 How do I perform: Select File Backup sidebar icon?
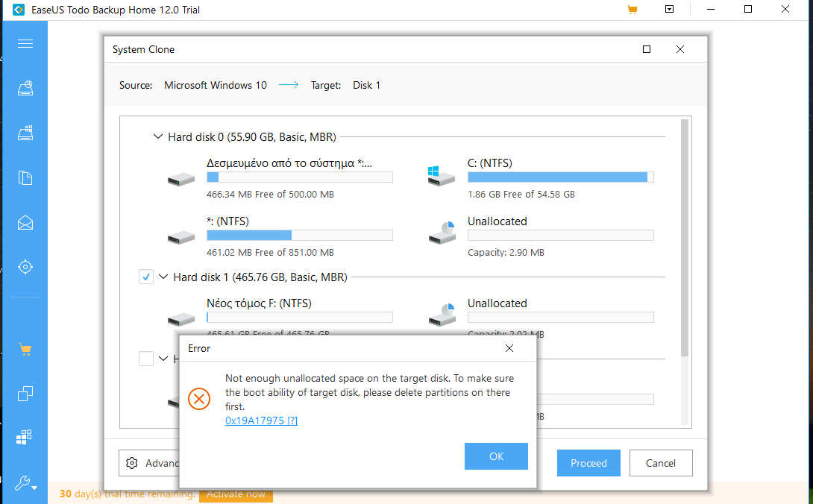click(x=25, y=178)
